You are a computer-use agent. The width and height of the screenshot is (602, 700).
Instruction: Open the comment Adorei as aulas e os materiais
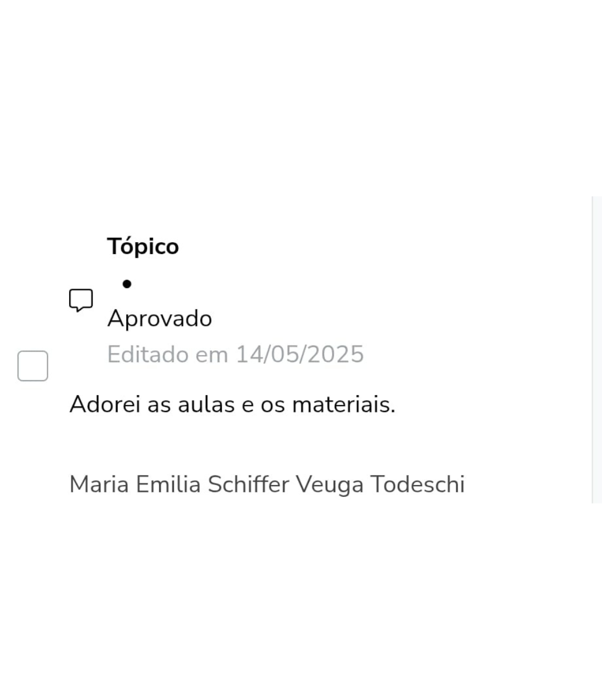click(232, 404)
